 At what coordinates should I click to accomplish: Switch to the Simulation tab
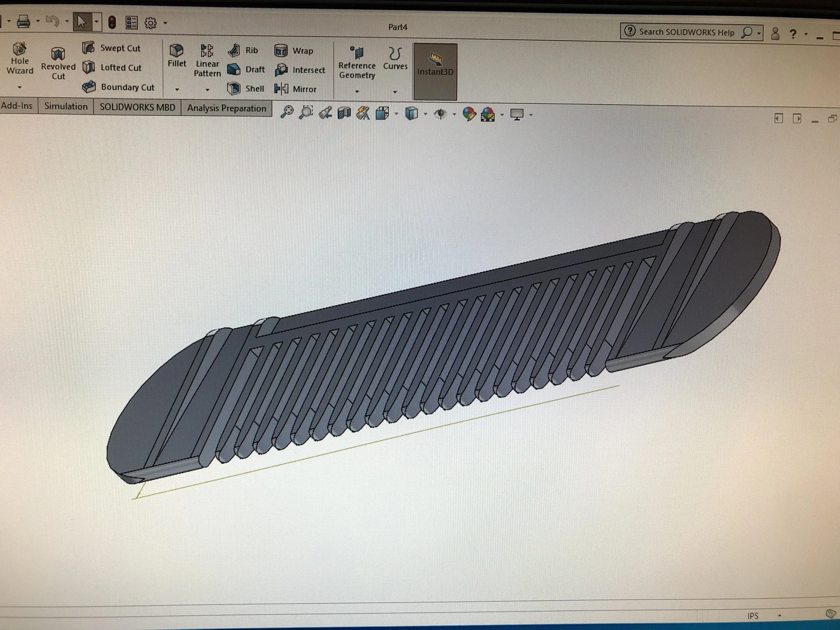tap(66, 106)
